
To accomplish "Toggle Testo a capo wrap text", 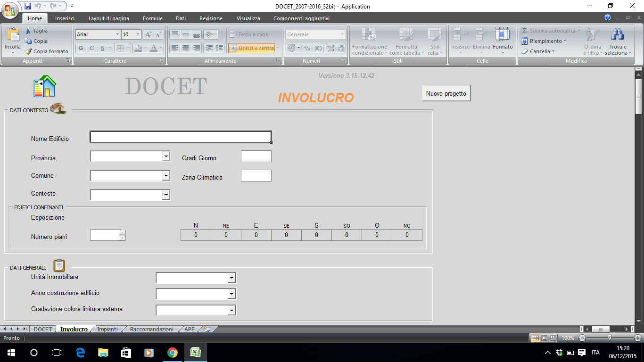I will (249, 34).
